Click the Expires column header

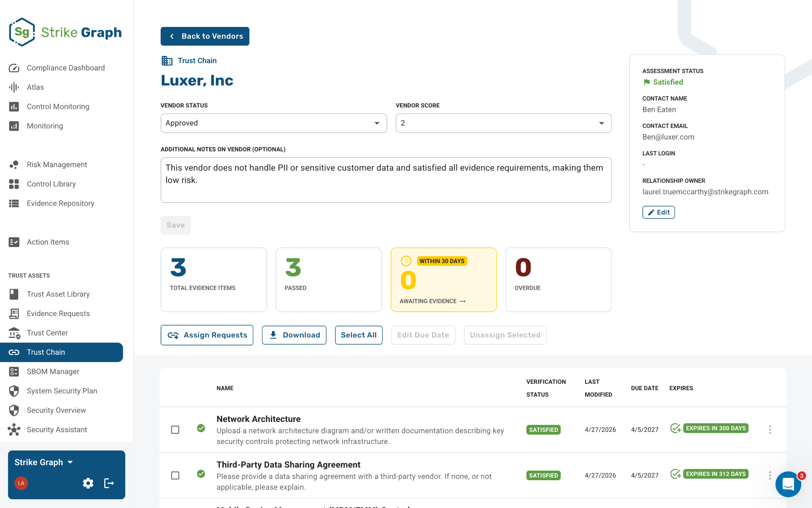tap(681, 388)
